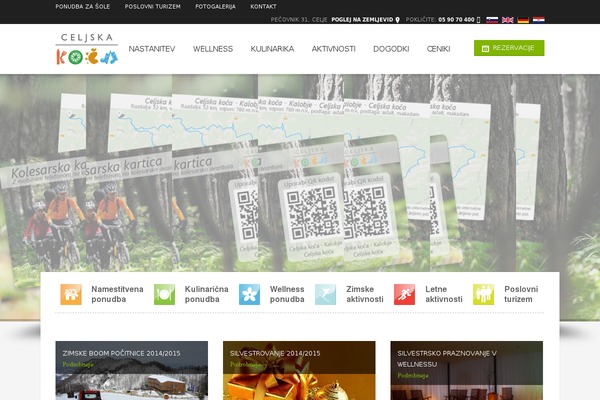Switch language with Croatian flag
Screen dimensions: 600x400
(x=539, y=20)
